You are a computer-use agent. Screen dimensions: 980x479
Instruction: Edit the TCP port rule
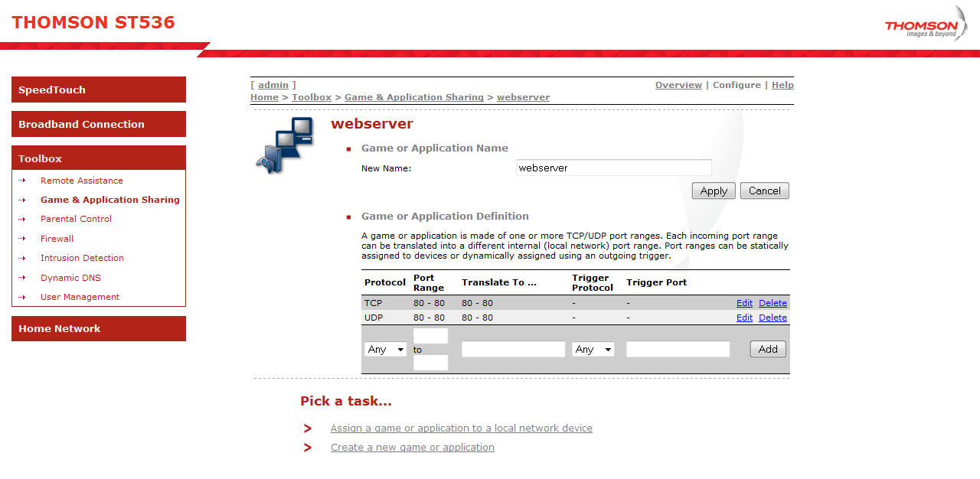coord(744,303)
